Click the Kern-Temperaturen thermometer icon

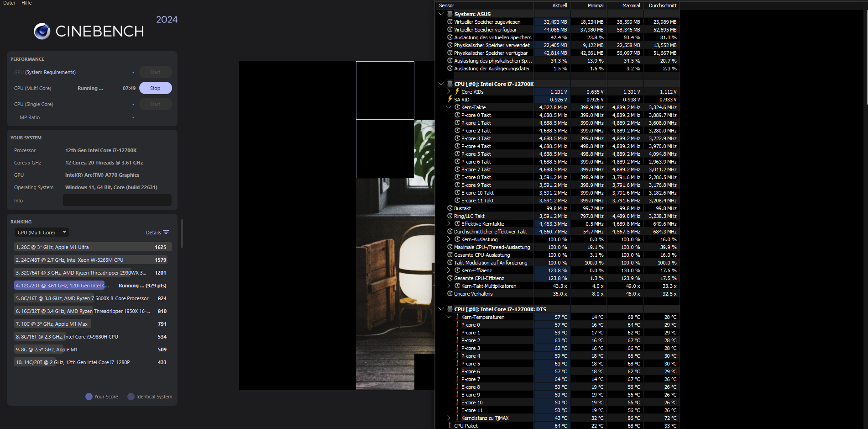pos(457,317)
